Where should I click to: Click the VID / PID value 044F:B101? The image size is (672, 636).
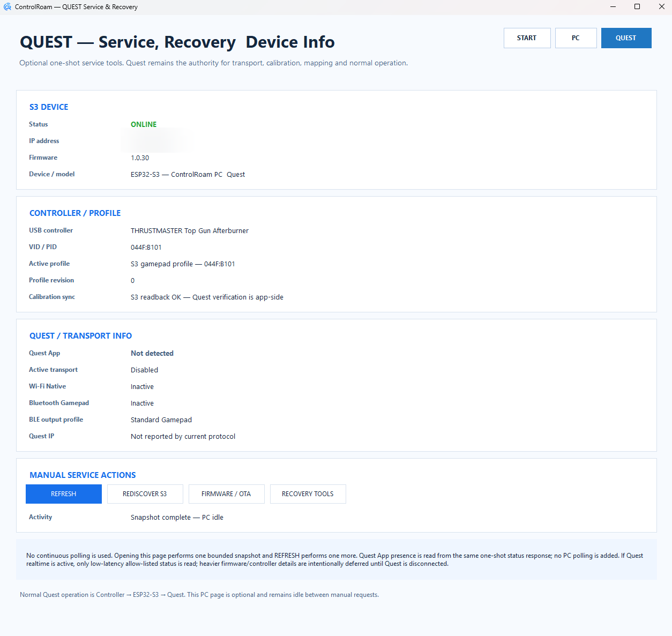tap(146, 248)
